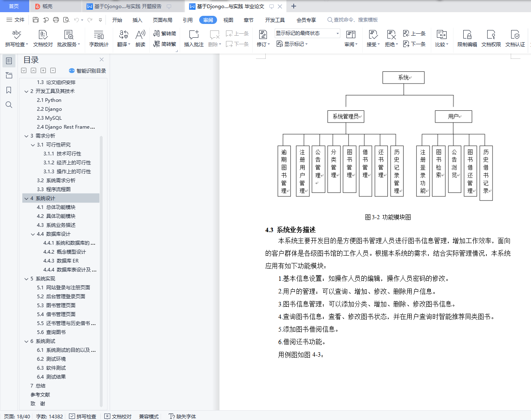This screenshot has width=531, height=420.
Task: Collapse the '4.4 数据库设计' subsection
Action: 33,234
